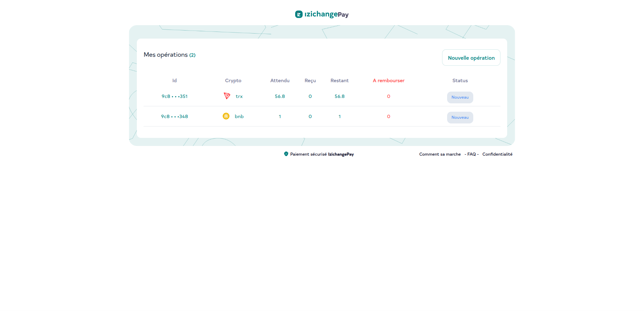Click the IzichangePay logo icon
644x311 pixels.
[299, 14]
